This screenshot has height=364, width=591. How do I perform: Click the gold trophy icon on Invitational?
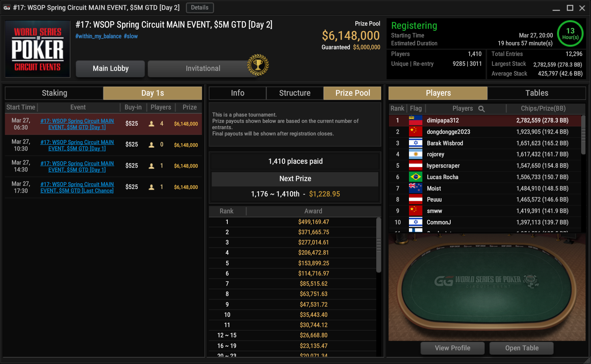258,65
